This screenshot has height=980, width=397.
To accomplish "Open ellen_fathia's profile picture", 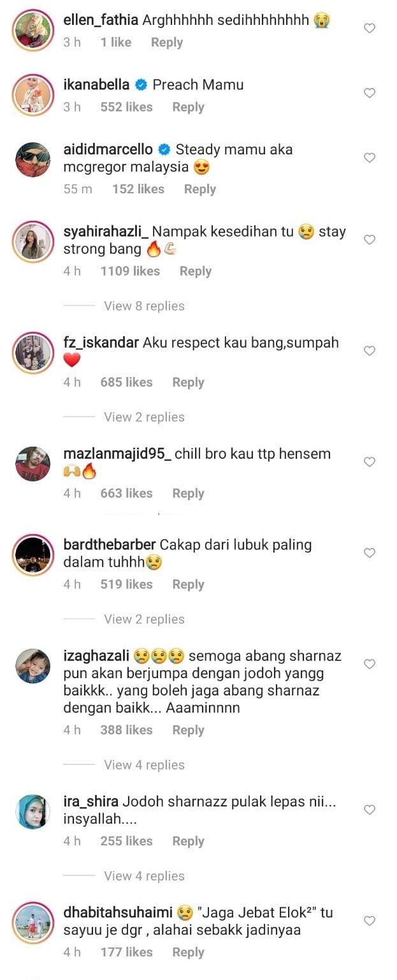I will (x=32, y=29).
